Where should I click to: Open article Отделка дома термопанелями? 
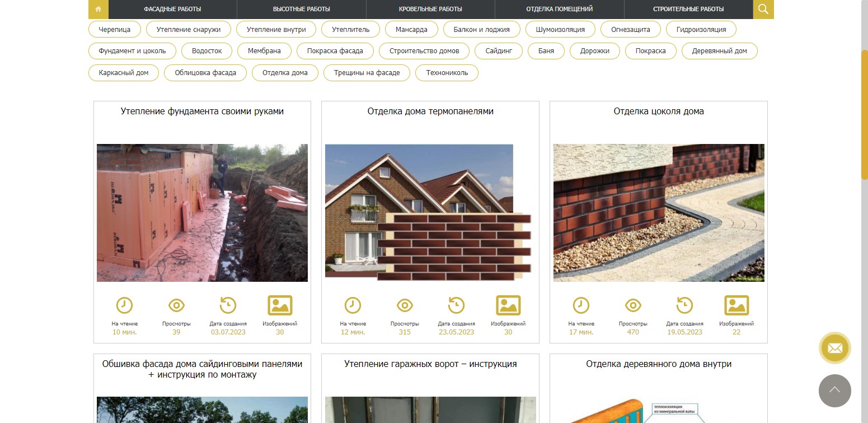[x=430, y=111]
